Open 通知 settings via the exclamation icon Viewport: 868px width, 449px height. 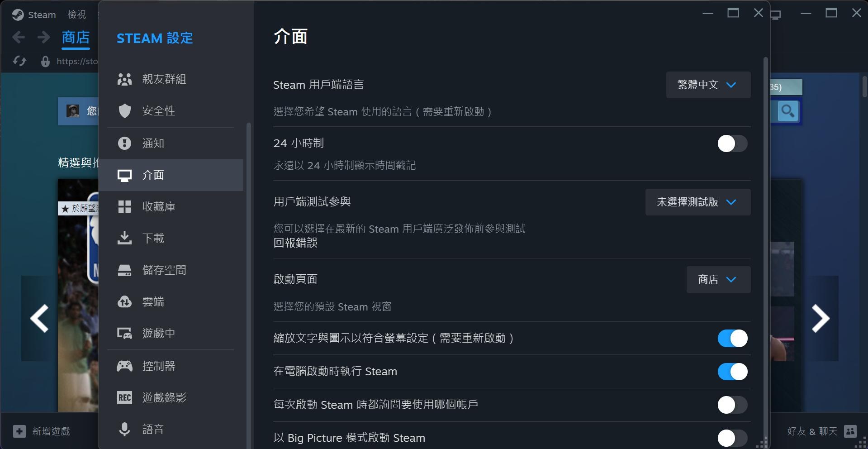[x=124, y=143]
